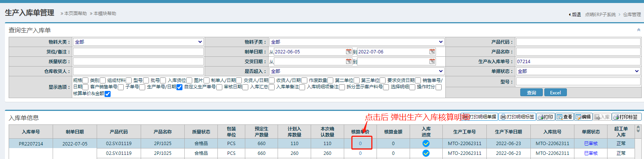This screenshot has width=644, height=159.
Task: Collapse the 查询生产入库单 panel with the chevron
Action: coord(639,30)
